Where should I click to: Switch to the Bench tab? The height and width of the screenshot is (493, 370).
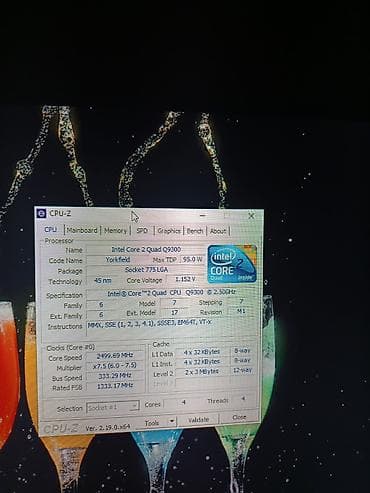(x=195, y=231)
